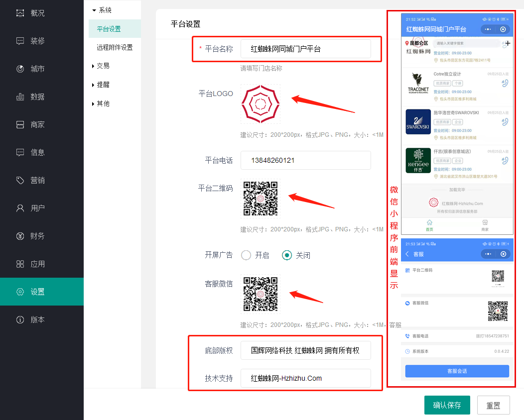Screen dimensions: 524x420
Task: Click the 平台二维码 QR upload thumbnail
Action: (261, 199)
